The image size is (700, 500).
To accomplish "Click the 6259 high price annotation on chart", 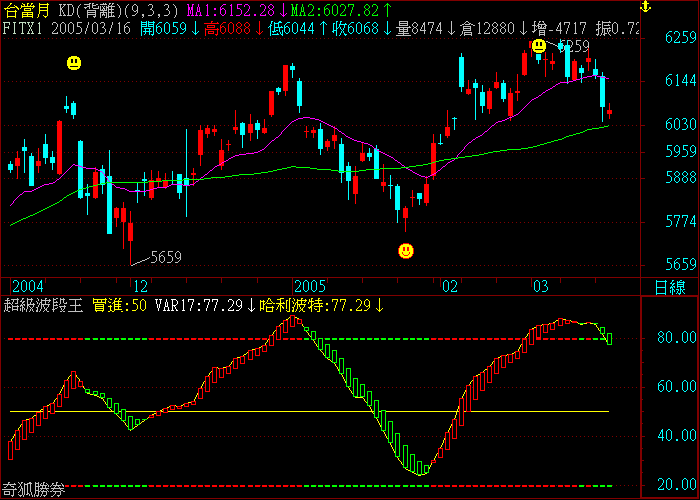I will point(573,46).
